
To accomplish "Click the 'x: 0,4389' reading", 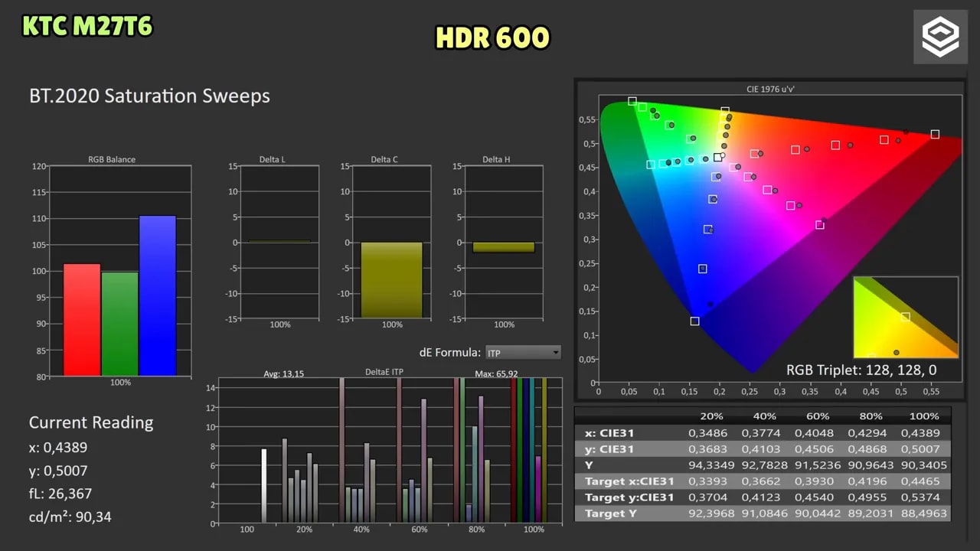I will (58, 447).
